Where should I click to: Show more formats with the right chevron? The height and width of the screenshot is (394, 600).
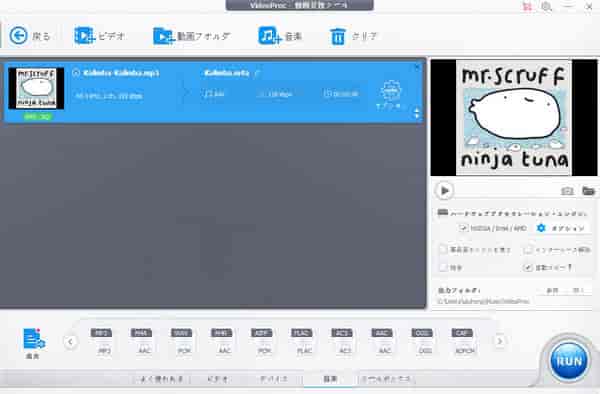[499, 341]
